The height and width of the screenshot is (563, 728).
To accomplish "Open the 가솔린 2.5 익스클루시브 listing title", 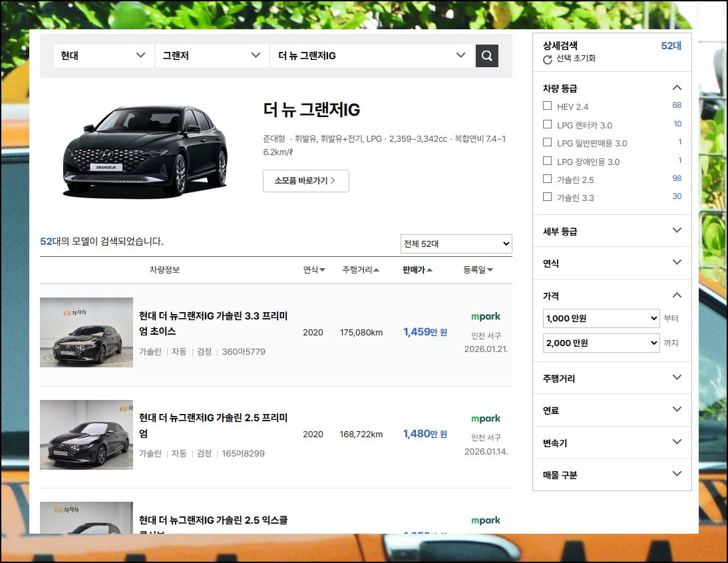I will (214, 526).
